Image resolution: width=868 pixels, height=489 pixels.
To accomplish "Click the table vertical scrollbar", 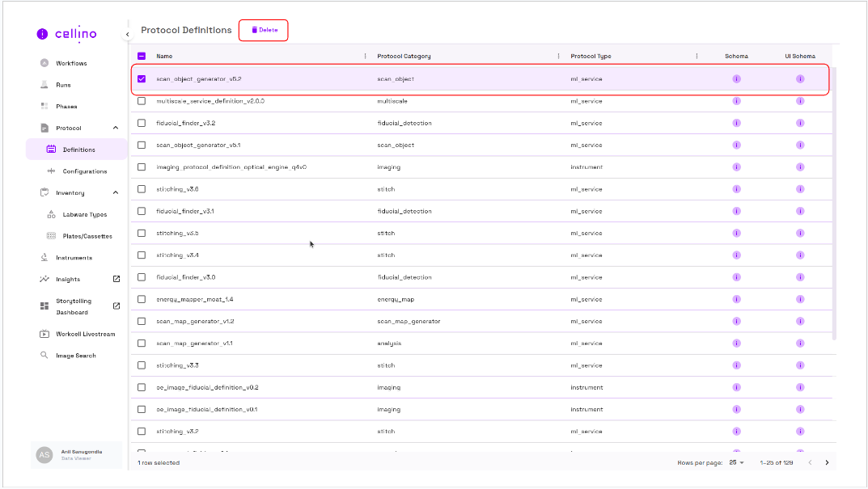I will [x=835, y=202].
